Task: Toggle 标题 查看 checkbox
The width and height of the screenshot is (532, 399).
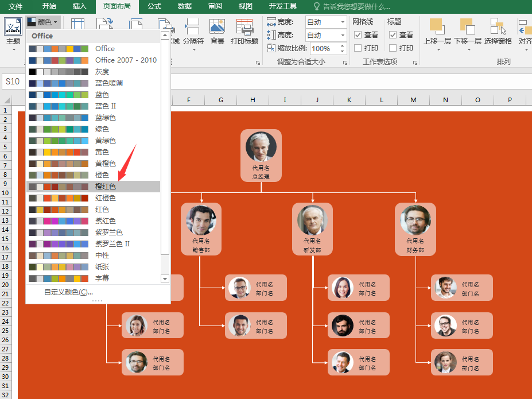Action: 393,34
